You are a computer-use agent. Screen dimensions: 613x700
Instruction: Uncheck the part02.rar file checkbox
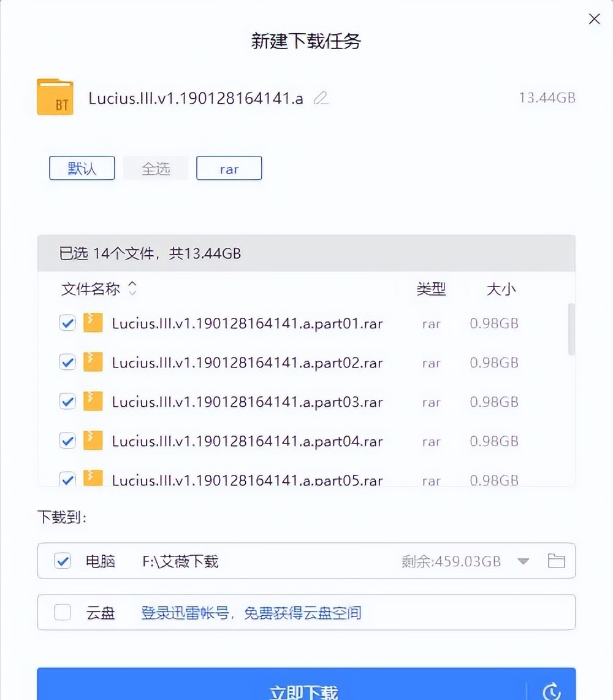point(67,362)
